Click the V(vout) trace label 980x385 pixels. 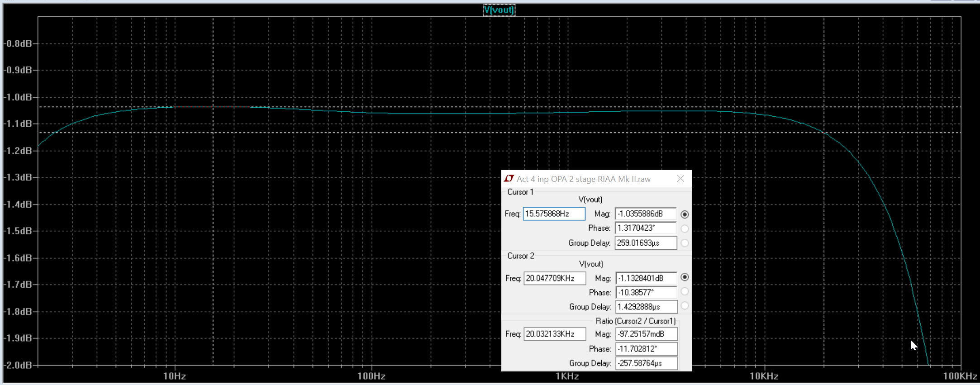click(499, 10)
